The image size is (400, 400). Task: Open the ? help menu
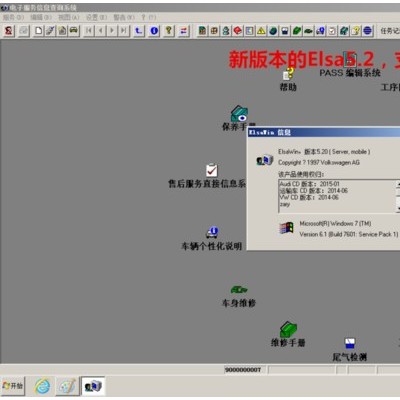[148, 17]
